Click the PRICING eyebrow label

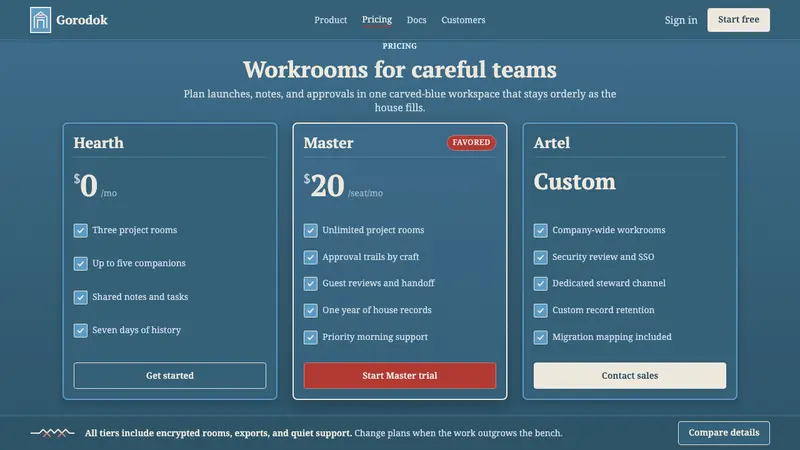[400, 46]
